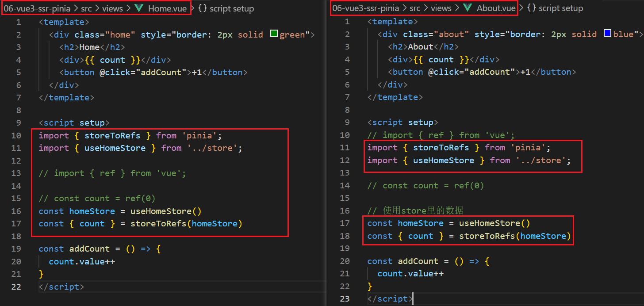Select the Home.vue breadcrumb item
This screenshot has width=644, height=306.
(x=168, y=8)
